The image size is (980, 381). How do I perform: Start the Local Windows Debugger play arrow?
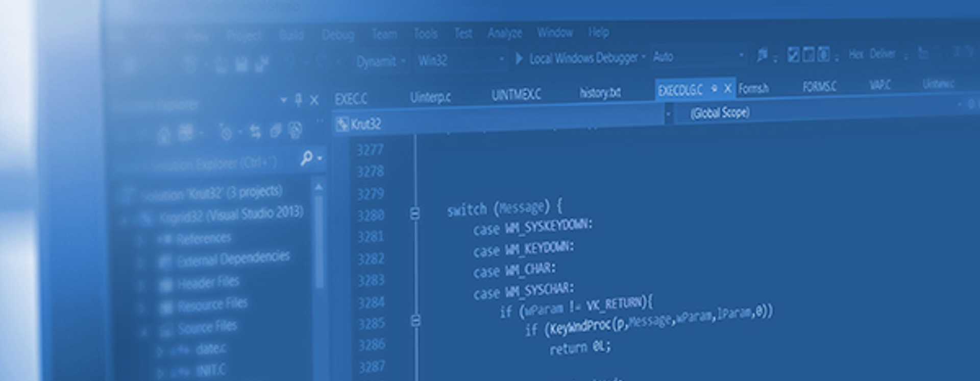[x=519, y=59]
